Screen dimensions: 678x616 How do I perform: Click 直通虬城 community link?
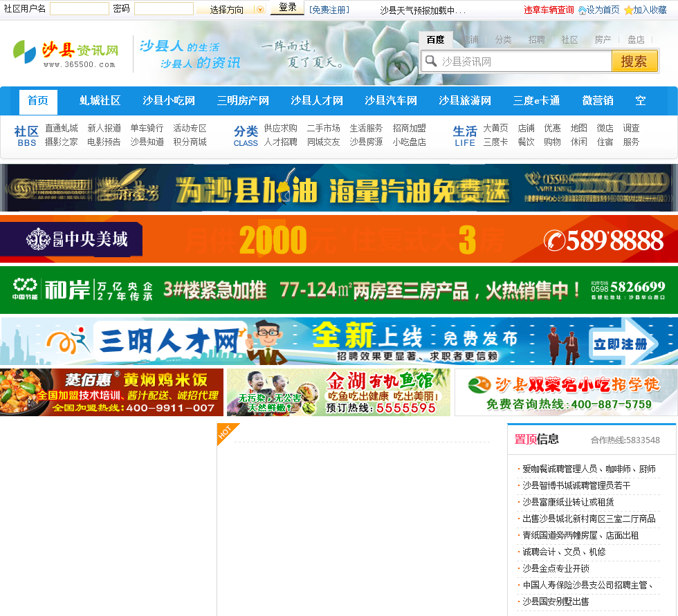(x=62, y=129)
